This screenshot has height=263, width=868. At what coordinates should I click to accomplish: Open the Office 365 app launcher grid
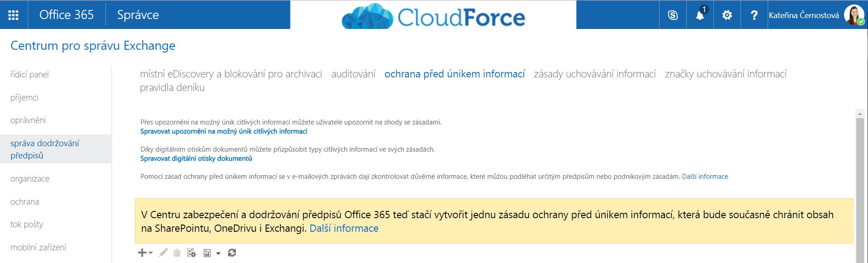(x=14, y=15)
